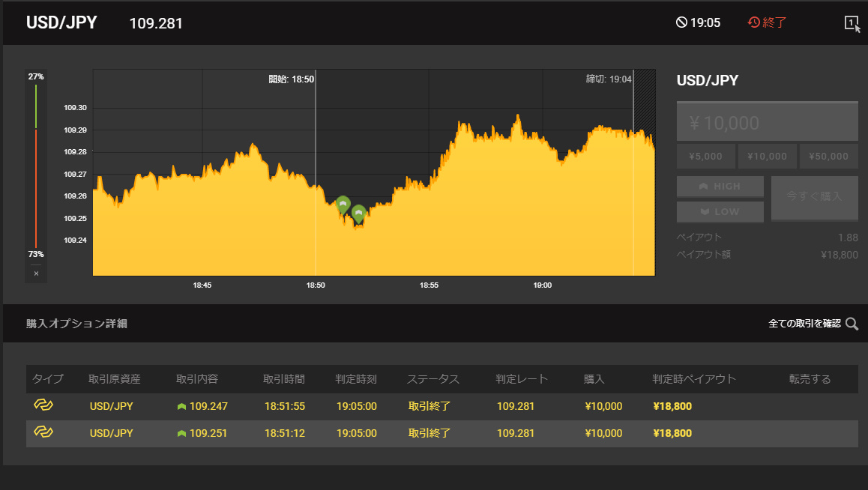Select the left green HIGH marker on the chart
The width and height of the screenshot is (868, 490).
point(343,205)
